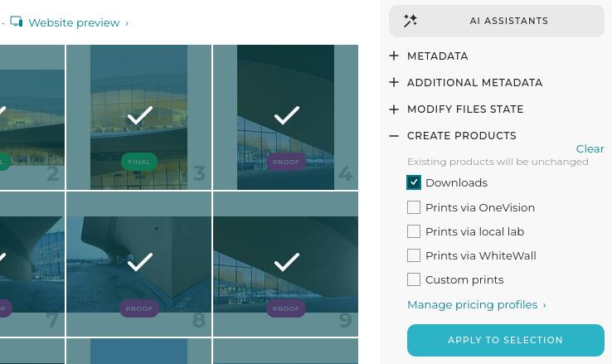Click the Website preview monitor icon
The image size is (612, 364).
17,22
